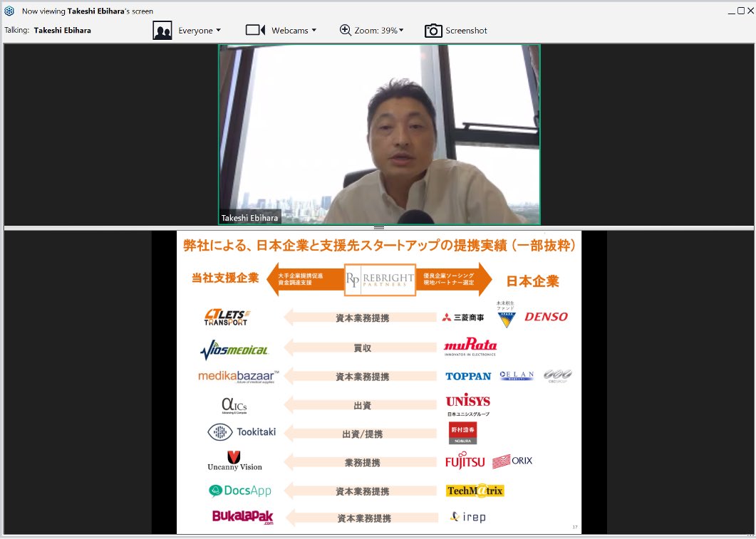Click the GoToWebinar app icon in title bar

(x=9, y=11)
